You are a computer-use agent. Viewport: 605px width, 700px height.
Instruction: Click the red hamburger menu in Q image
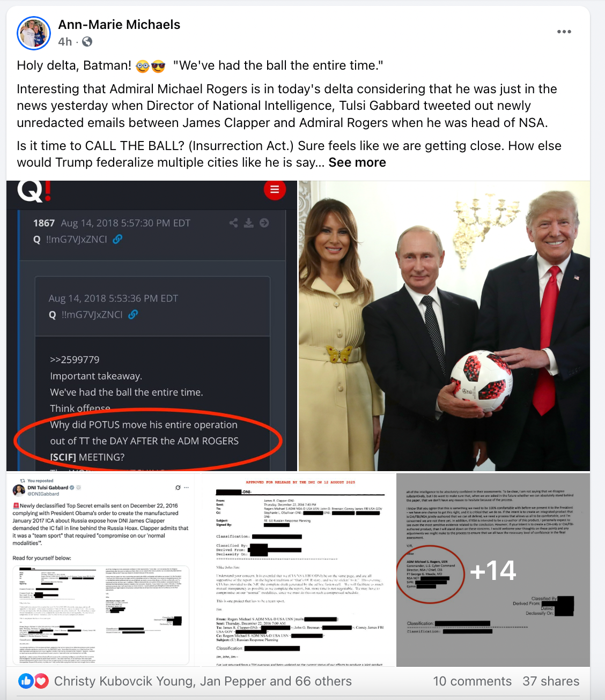pos(275,189)
